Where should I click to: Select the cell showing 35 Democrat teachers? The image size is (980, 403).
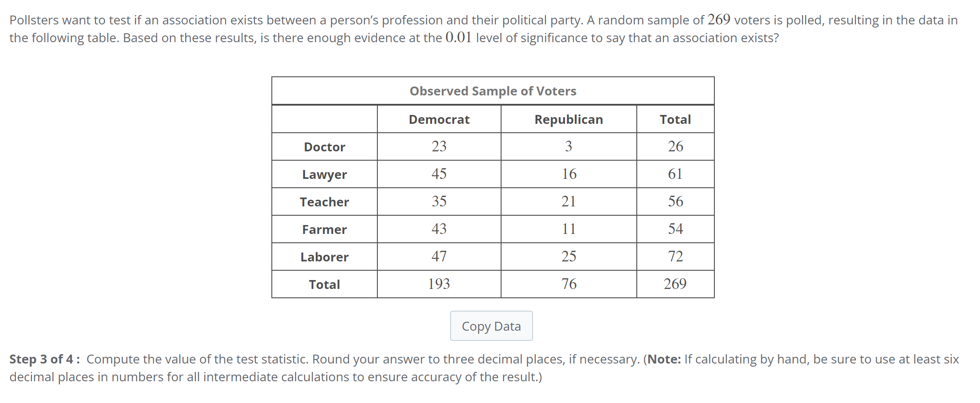[x=439, y=201]
